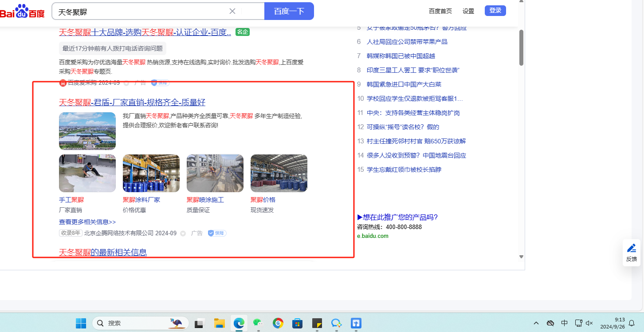Go to 百度首页 in the top navigation

click(x=440, y=11)
